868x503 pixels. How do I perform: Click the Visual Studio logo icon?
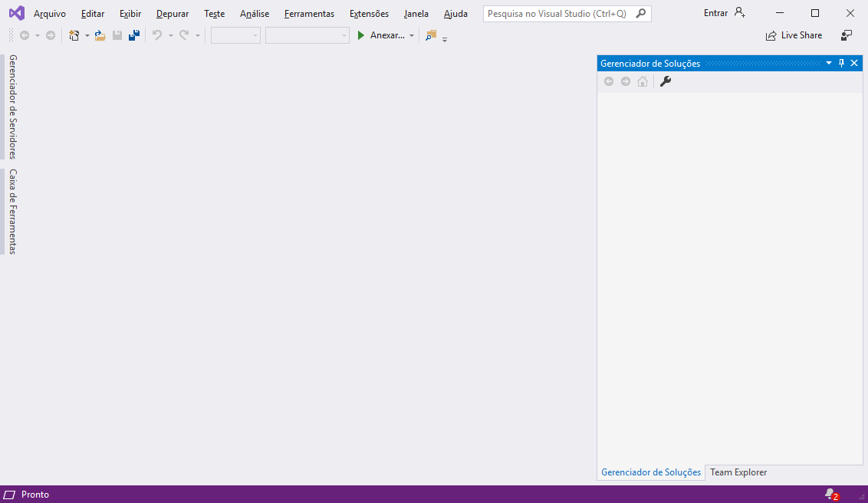pos(17,13)
